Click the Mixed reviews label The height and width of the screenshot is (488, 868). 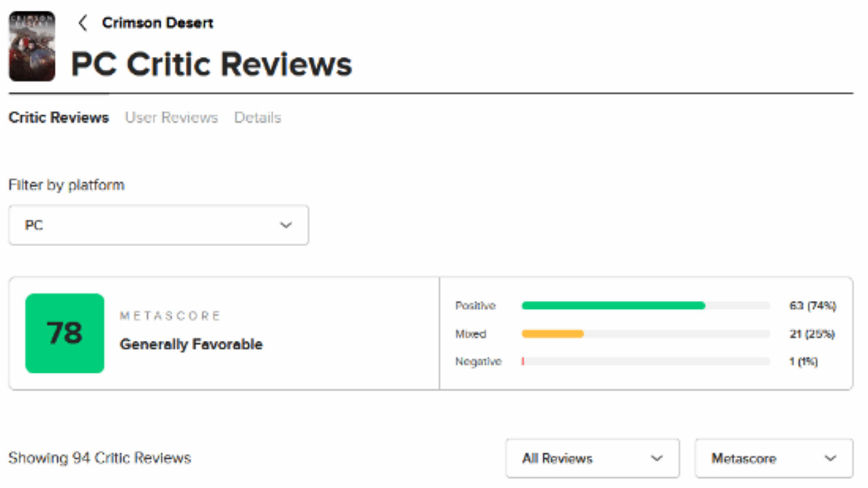pos(471,333)
